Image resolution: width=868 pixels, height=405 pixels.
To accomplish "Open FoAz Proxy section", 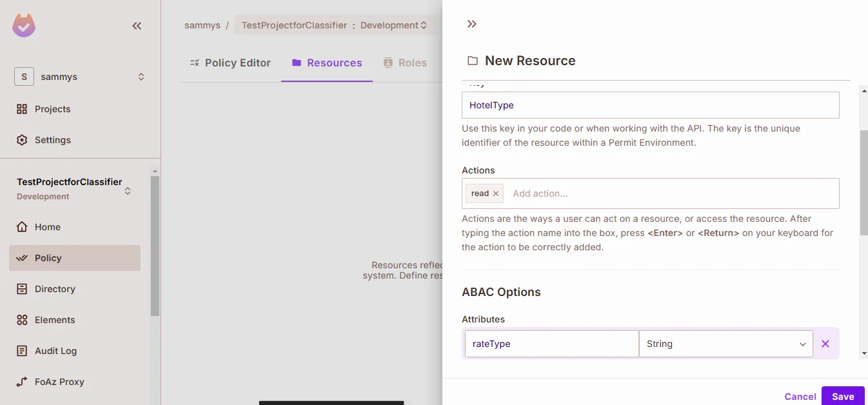I will point(59,382).
